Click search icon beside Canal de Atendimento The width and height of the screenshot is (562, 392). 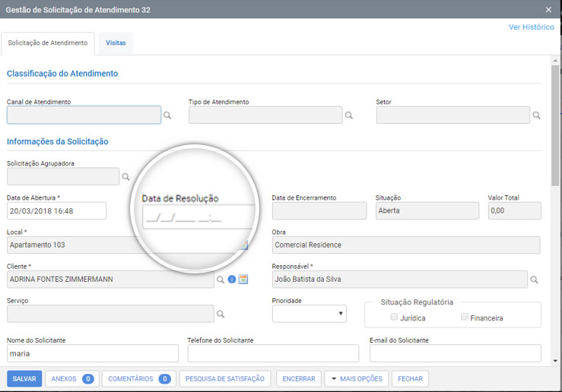tap(167, 115)
